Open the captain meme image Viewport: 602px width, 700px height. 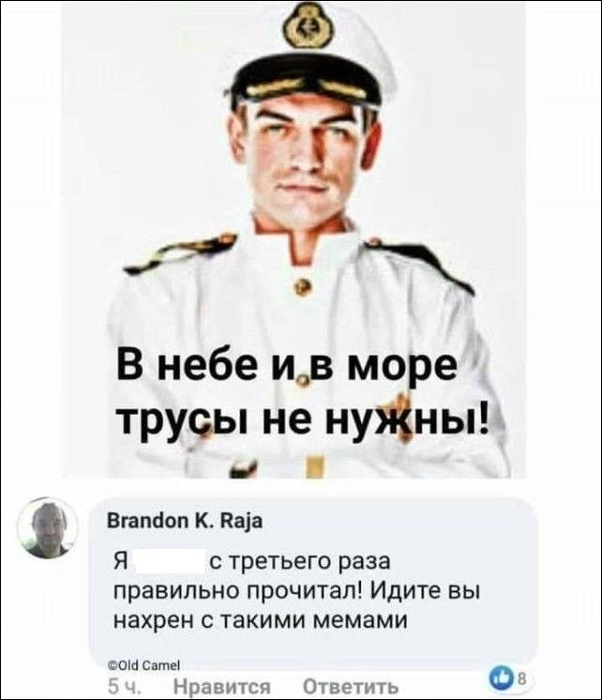point(294,239)
